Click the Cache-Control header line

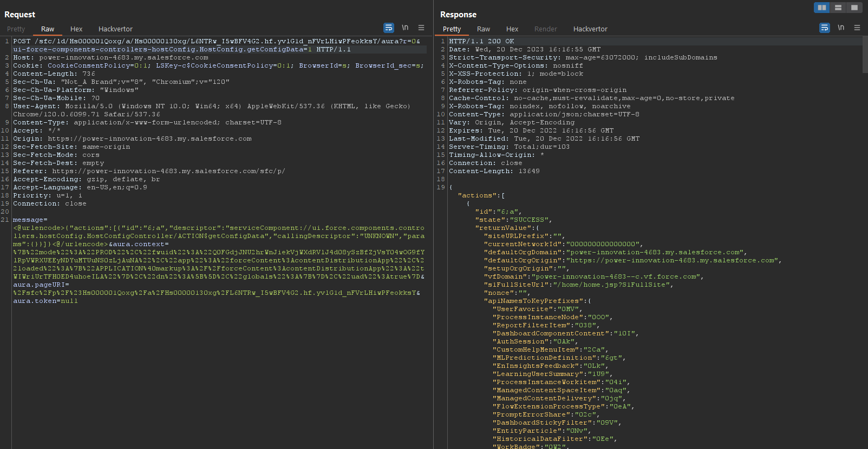pos(592,98)
